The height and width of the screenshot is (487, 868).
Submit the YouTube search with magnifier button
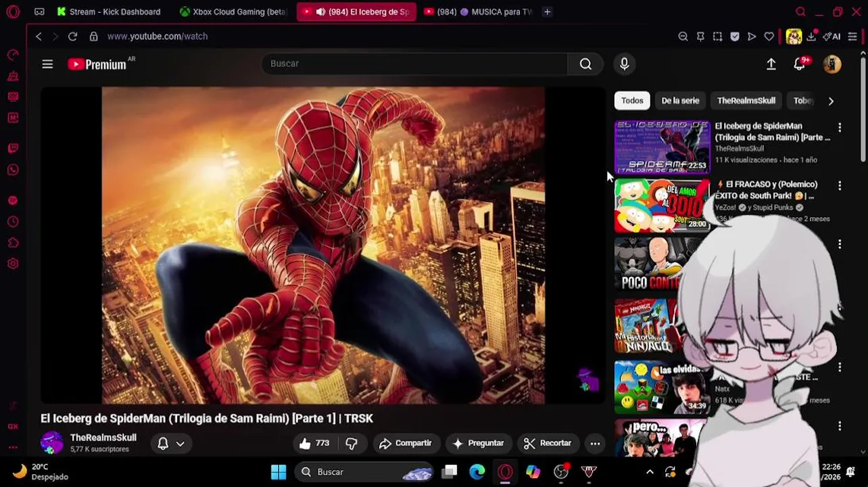pos(585,64)
